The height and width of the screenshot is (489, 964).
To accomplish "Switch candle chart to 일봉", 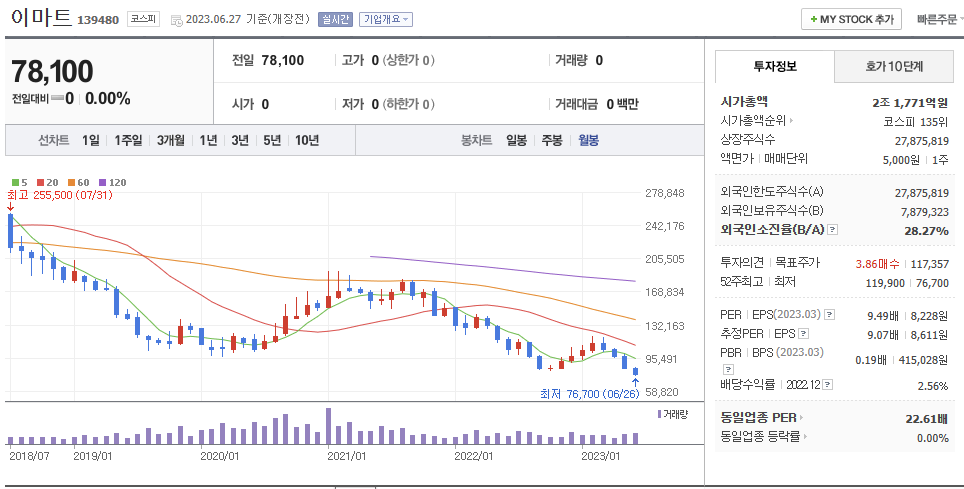I will pyautogui.click(x=516, y=140).
